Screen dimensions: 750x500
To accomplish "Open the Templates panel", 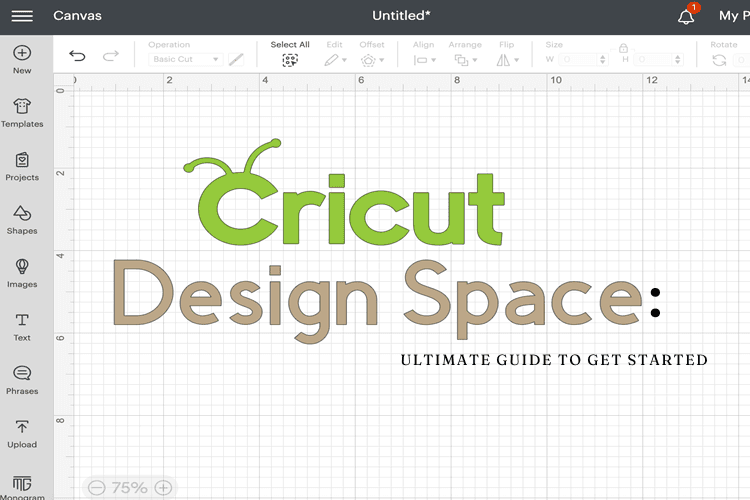I will (22, 112).
